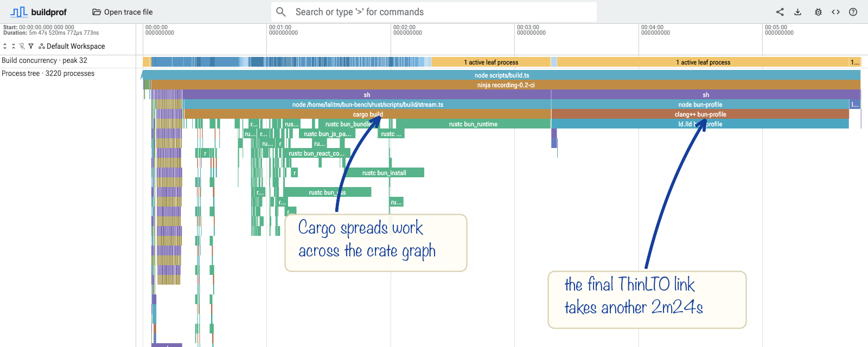Click the 00:04:00 timeline marker
This screenshot has width=868, height=347.
coord(655,30)
